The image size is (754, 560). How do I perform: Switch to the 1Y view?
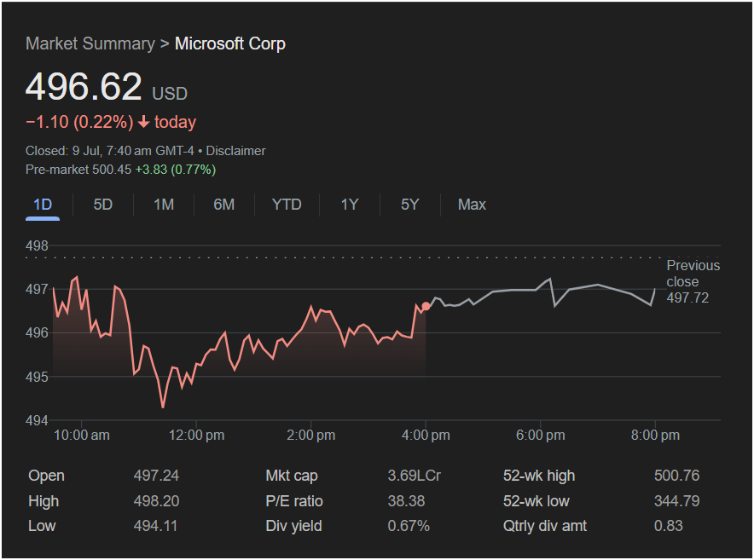coord(350,205)
